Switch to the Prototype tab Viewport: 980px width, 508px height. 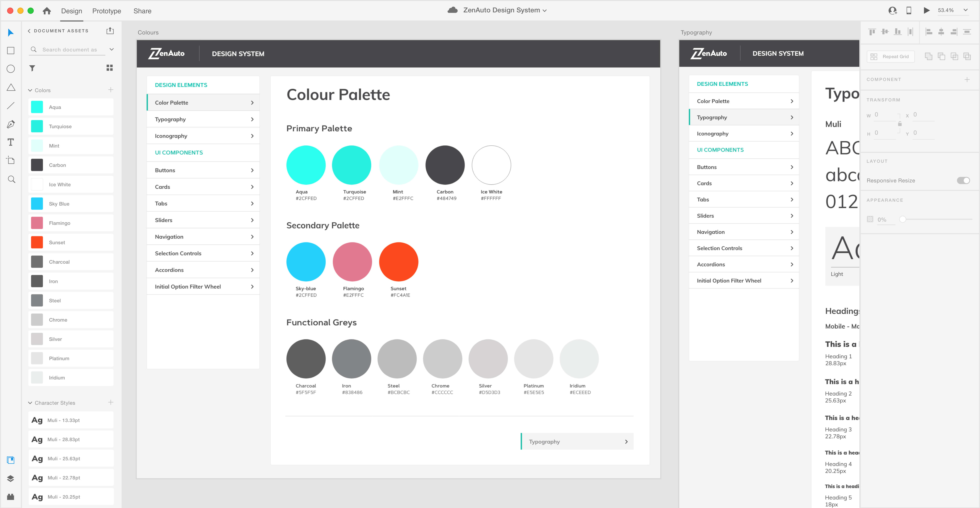coord(107,11)
